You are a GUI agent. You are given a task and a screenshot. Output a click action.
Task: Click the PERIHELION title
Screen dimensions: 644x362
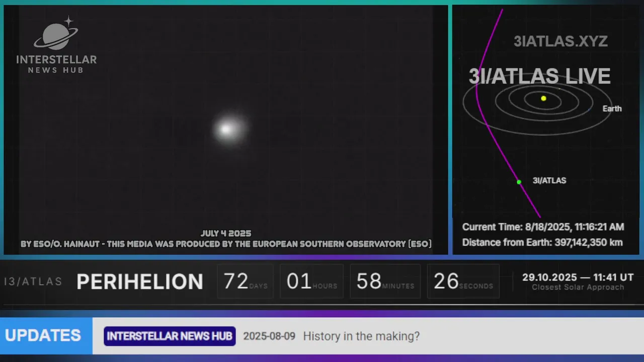tap(140, 282)
